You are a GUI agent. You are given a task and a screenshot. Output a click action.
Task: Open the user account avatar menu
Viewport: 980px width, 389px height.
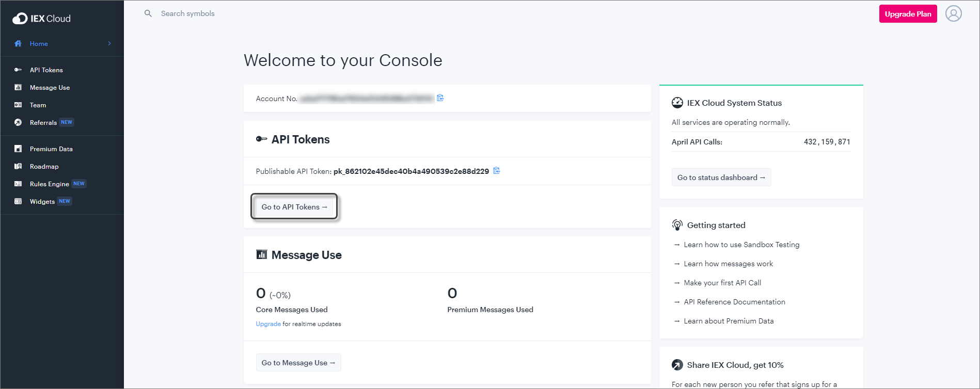pyautogui.click(x=953, y=13)
